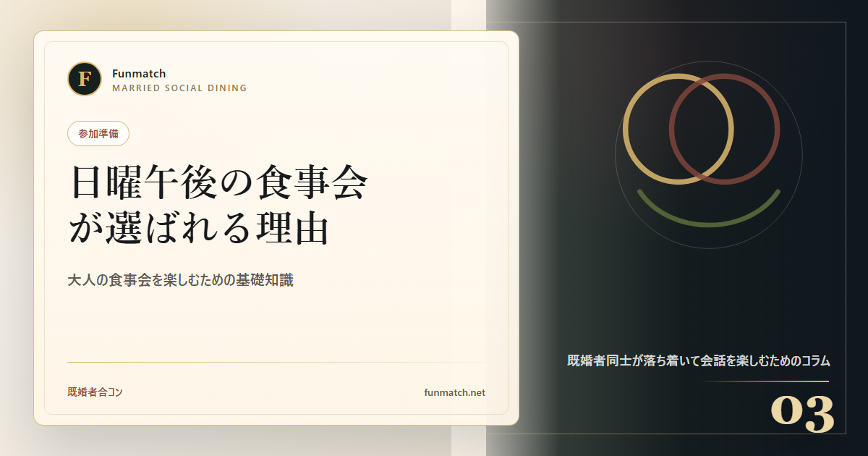Select the 参加準備 category pill
Screen dimensions: 868x456
click(x=98, y=134)
